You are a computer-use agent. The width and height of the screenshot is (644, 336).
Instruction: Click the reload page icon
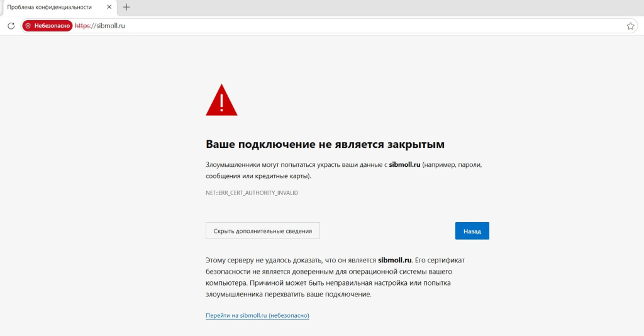coord(11,26)
